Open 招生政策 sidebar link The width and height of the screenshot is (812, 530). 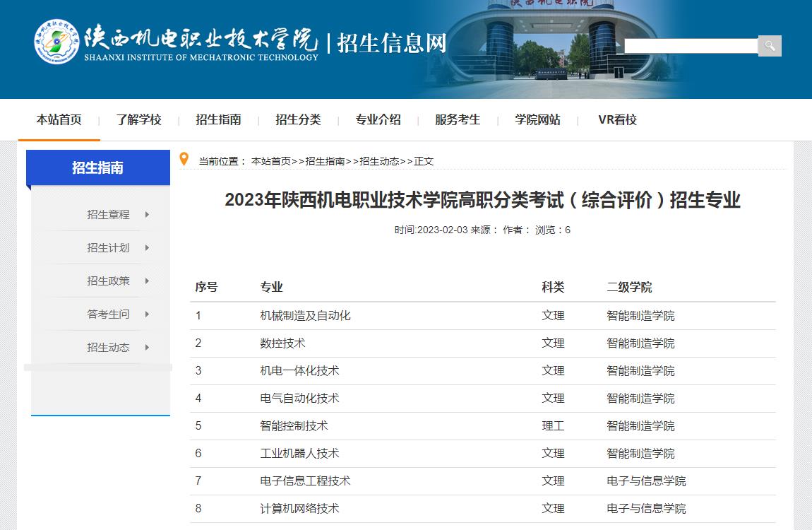tap(108, 281)
